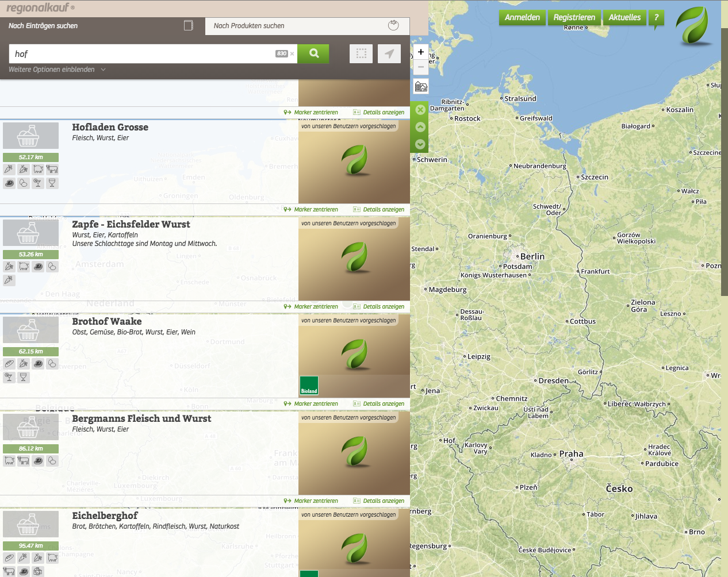Click the notebook icon beside Nach Einträgen suchen
The image size is (728, 577).
coord(188,25)
